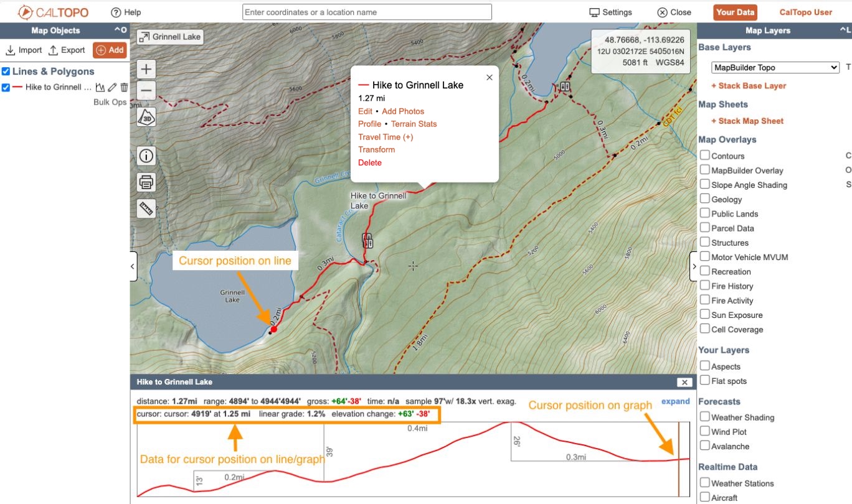Open the map info tool
Screen dimensions: 852x504
146,156
